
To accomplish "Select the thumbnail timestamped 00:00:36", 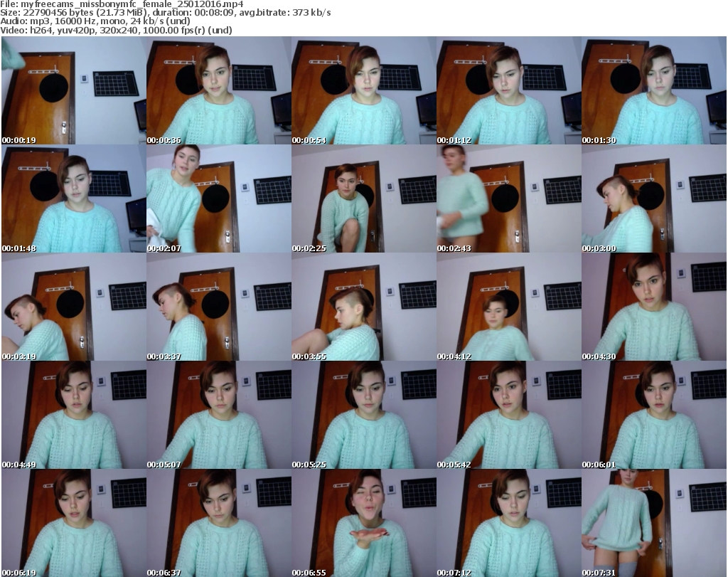I will pyautogui.click(x=219, y=90).
